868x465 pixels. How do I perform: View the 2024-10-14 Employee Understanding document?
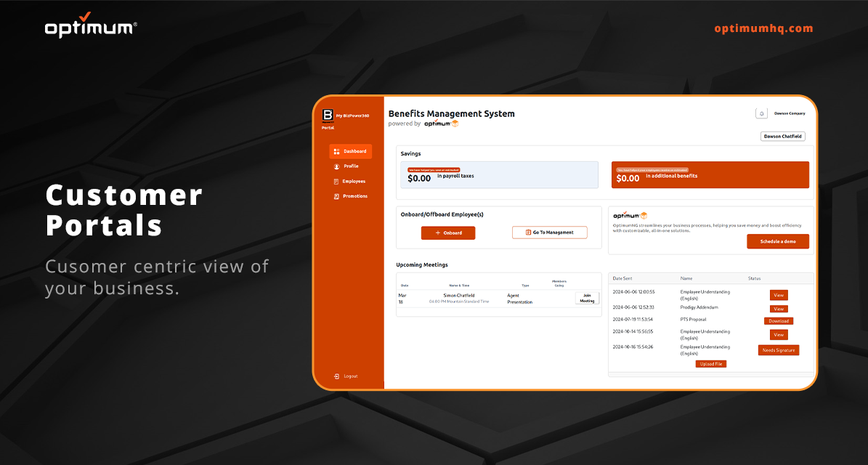click(779, 335)
